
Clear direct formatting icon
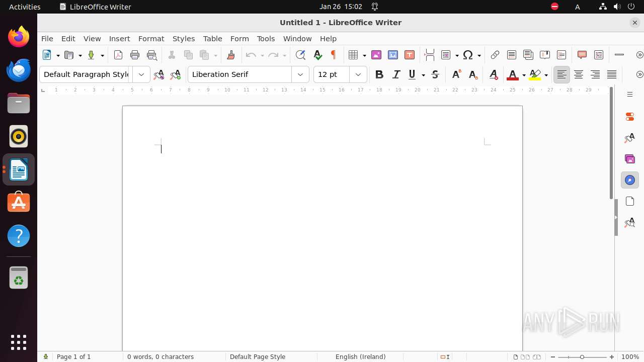494,74
